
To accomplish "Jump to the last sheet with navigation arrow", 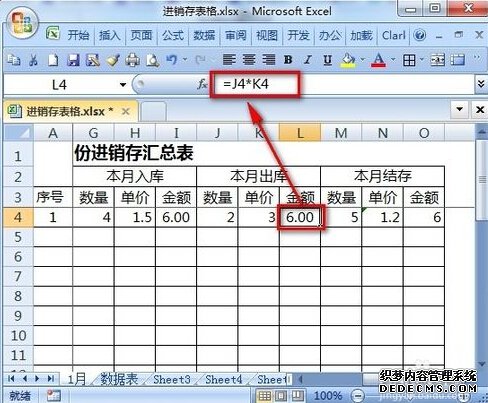I will 51,379.
